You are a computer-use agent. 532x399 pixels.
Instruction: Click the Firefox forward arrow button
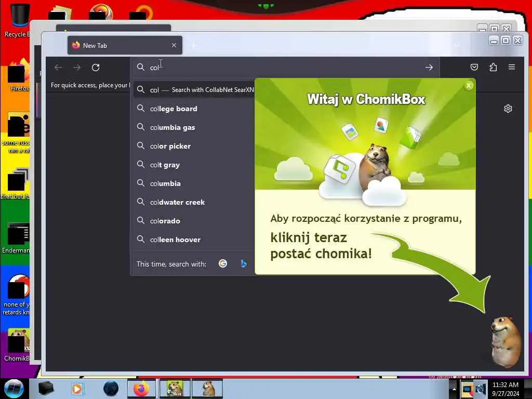click(77, 68)
